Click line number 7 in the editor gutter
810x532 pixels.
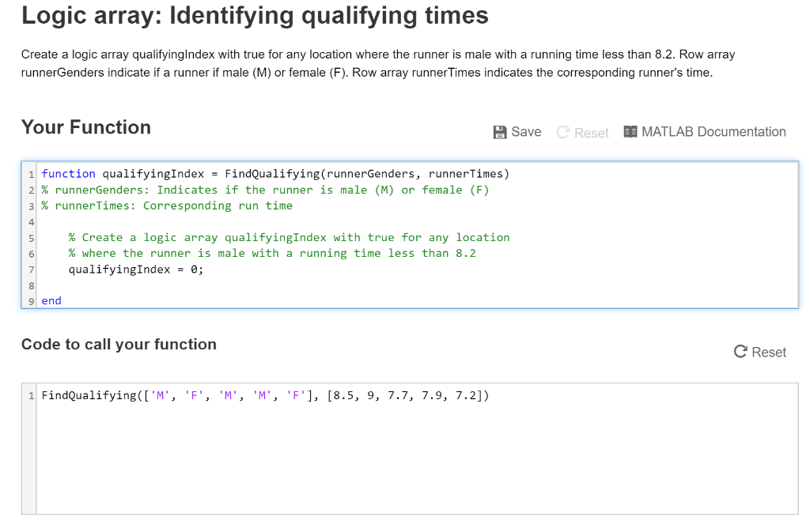pos(30,269)
